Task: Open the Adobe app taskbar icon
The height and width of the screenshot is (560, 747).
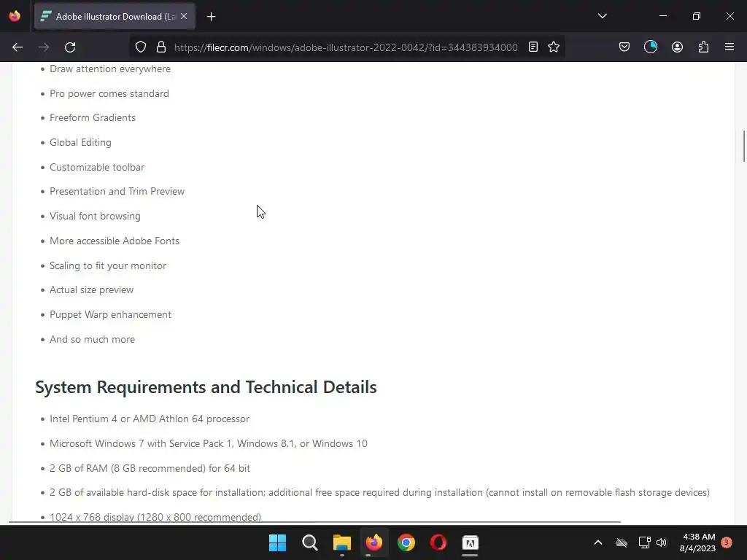Action: pos(471,542)
